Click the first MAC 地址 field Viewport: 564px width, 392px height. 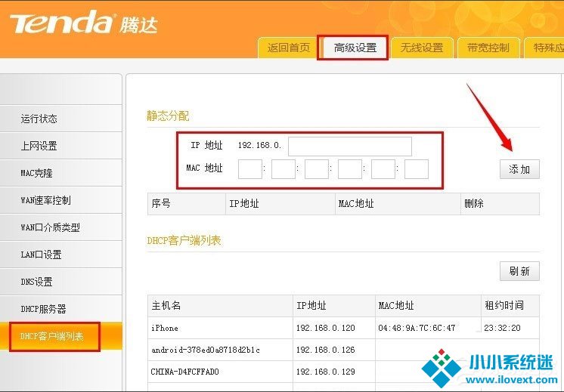pyautogui.click(x=250, y=169)
